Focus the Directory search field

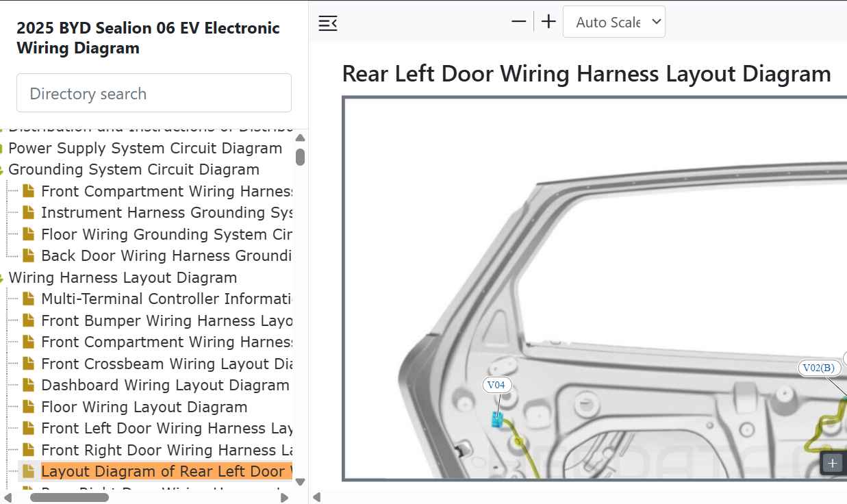tap(154, 93)
